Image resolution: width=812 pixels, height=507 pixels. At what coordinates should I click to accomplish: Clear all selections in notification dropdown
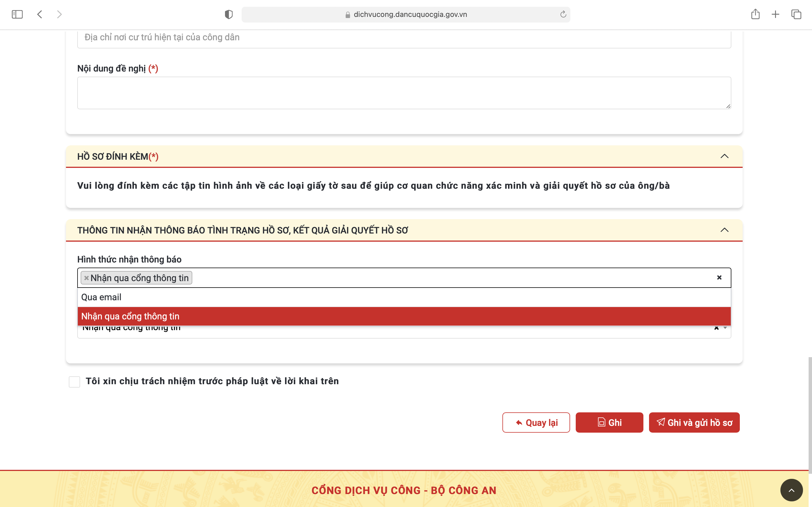click(x=719, y=277)
